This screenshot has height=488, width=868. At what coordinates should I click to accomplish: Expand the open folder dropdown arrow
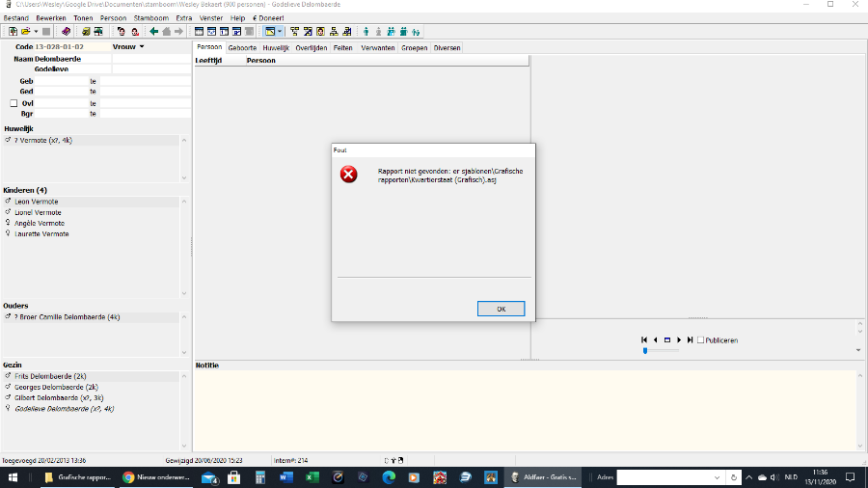[x=36, y=32]
